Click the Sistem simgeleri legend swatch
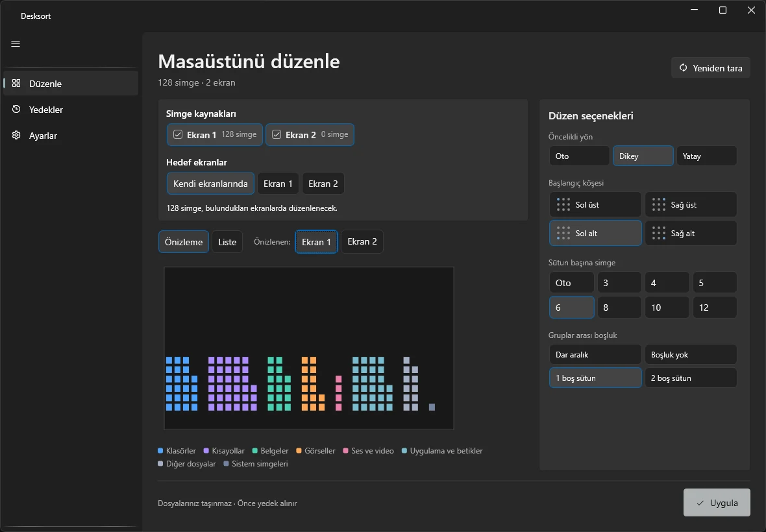This screenshot has height=532, width=766. pyautogui.click(x=226, y=464)
